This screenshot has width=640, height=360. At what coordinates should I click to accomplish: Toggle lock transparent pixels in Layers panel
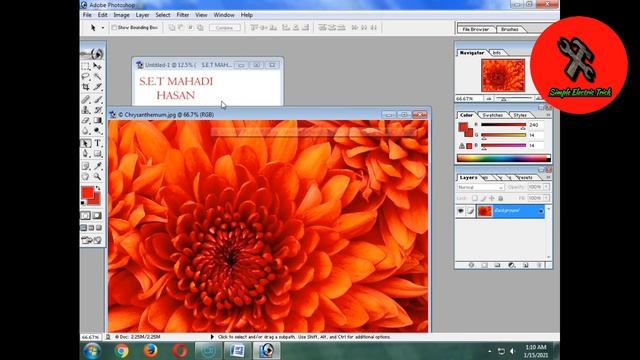[475, 198]
